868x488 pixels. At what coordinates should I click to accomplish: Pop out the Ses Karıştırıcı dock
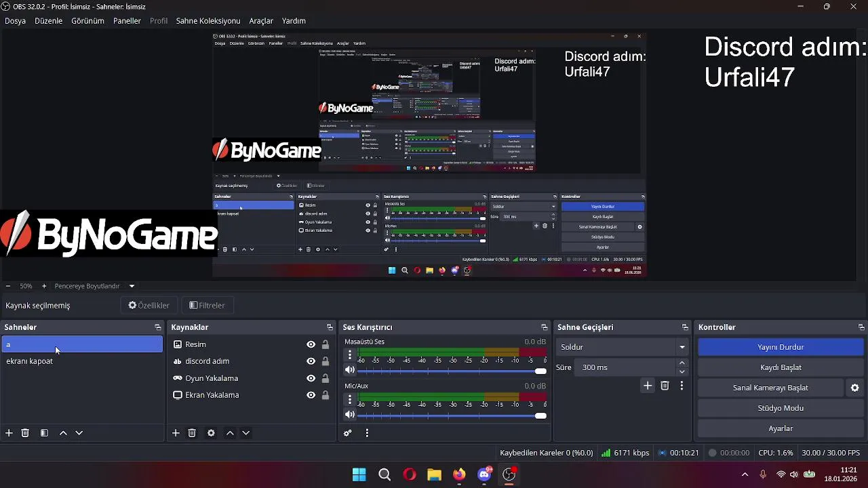point(544,327)
